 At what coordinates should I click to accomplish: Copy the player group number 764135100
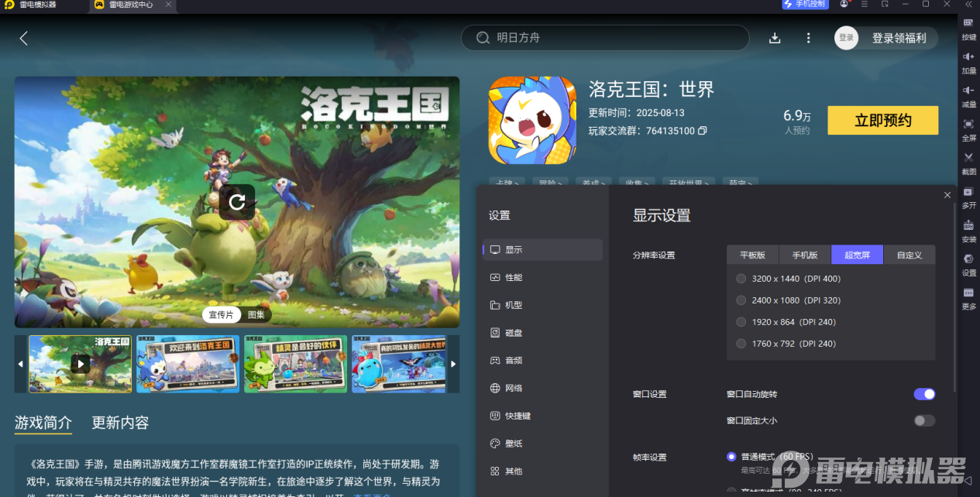coord(703,131)
